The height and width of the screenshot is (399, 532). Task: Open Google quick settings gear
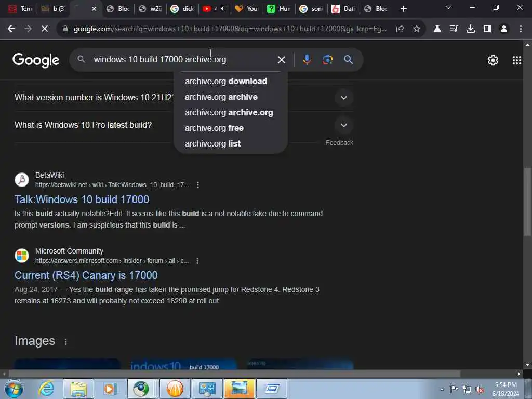point(493,60)
